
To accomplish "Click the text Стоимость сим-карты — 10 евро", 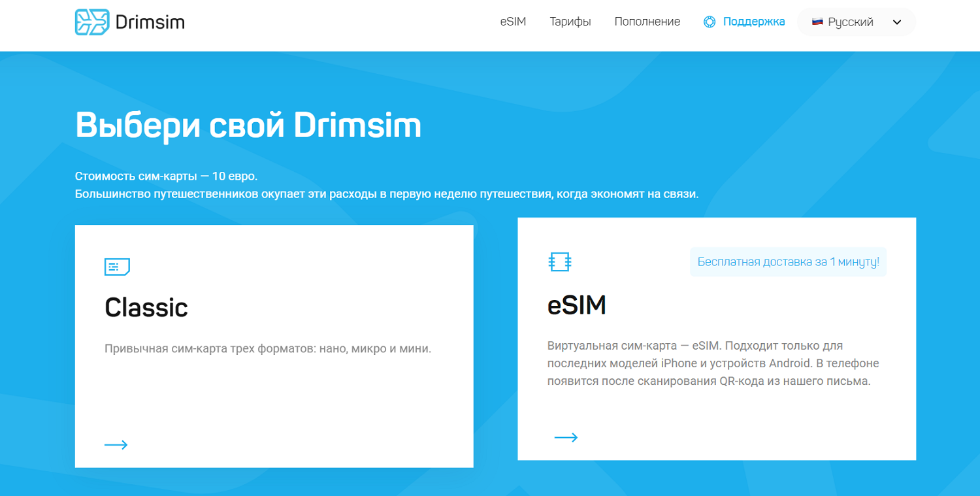I will (167, 176).
